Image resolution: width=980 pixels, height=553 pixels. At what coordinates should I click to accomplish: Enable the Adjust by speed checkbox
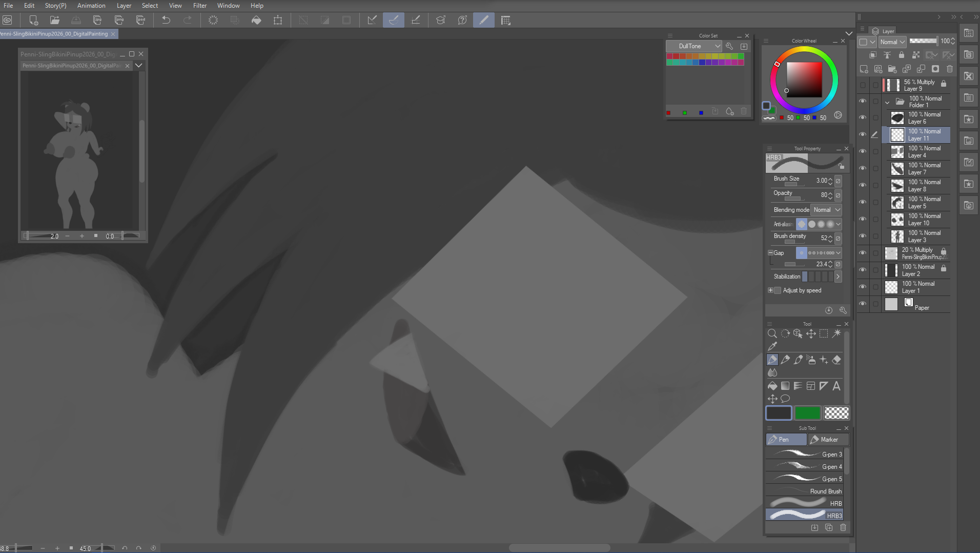(x=778, y=290)
